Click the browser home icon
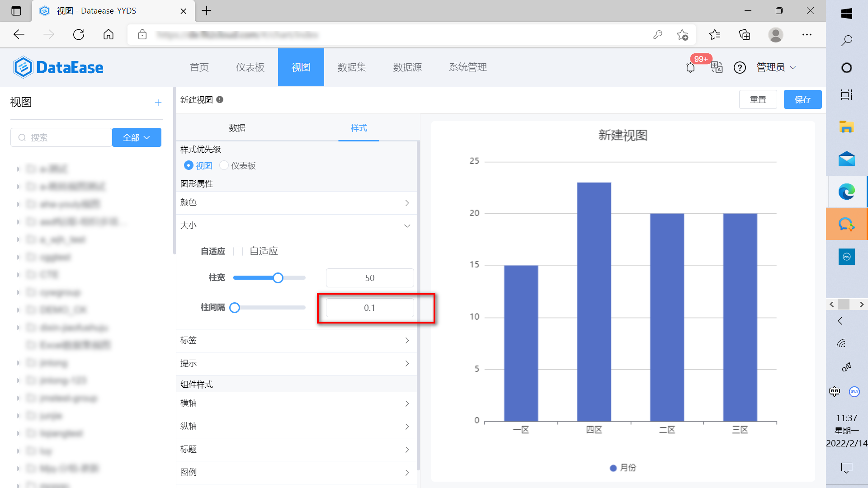Viewport: 868px width, 488px height. coord(108,34)
